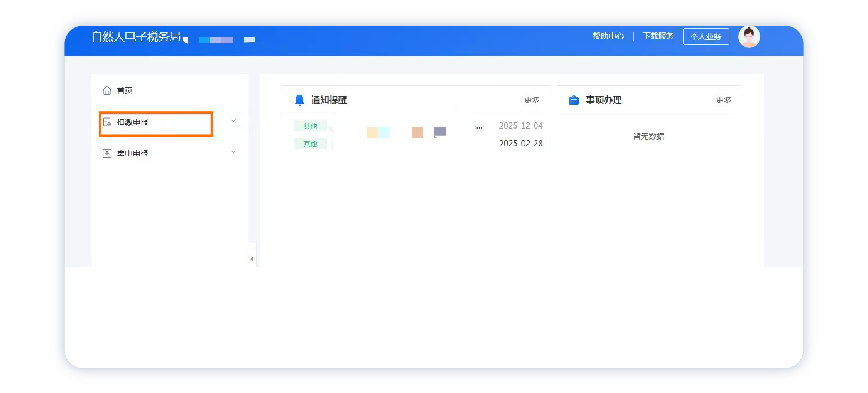
Task: Click the blue bell notification icon
Action: click(x=299, y=100)
